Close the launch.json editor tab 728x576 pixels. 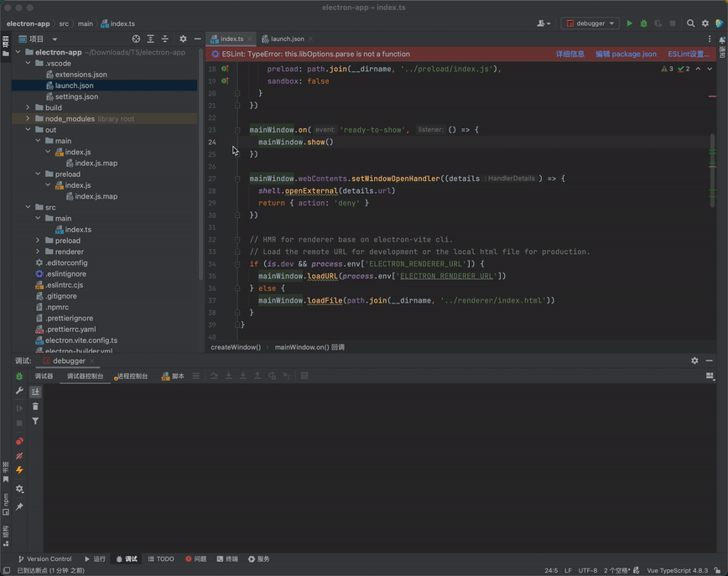[310, 39]
